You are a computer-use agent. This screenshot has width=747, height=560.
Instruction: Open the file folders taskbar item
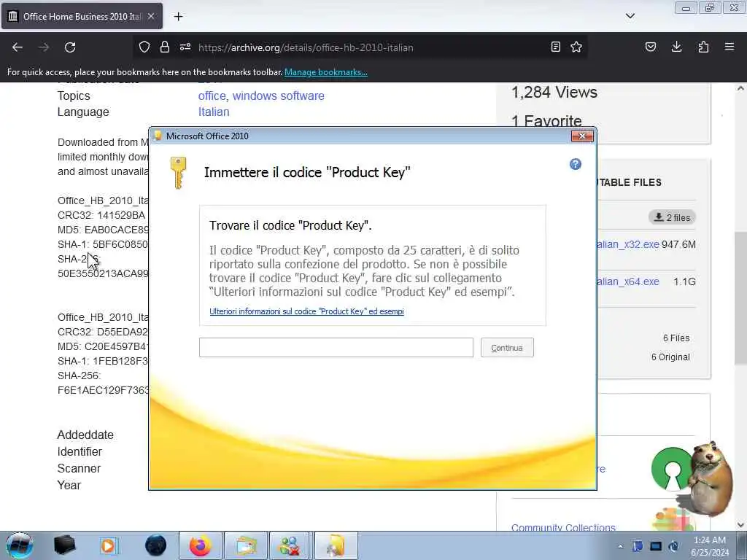tap(245, 545)
